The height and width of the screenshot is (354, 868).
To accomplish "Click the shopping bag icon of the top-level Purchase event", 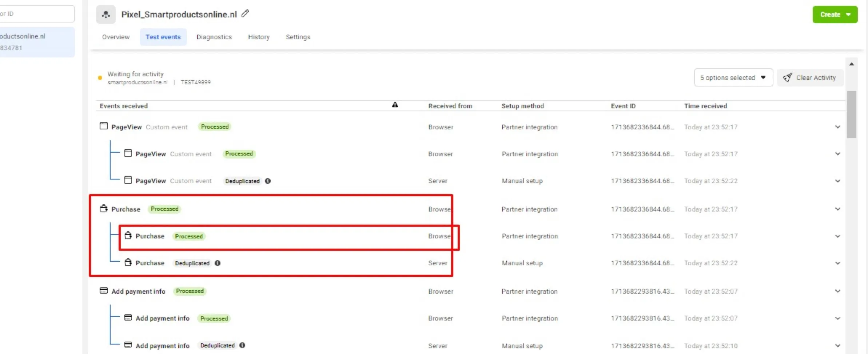I will [104, 208].
